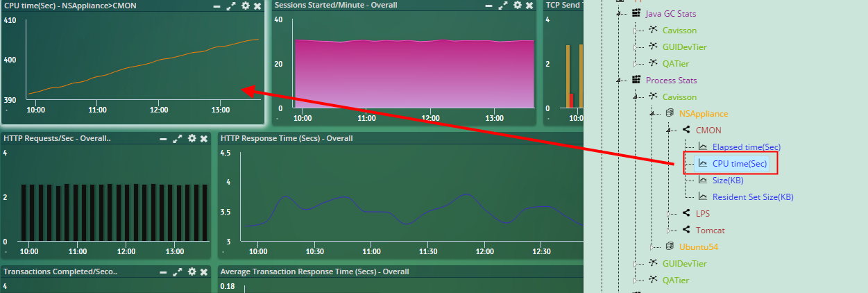Collapse the NSAppliance tree node

pos(652,114)
